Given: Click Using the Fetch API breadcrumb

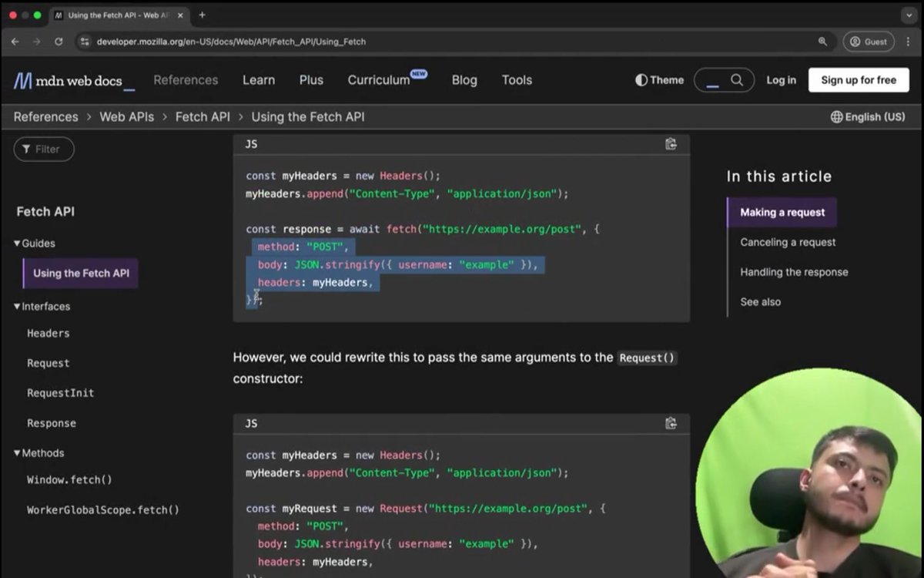Looking at the screenshot, I should (x=308, y=117).
